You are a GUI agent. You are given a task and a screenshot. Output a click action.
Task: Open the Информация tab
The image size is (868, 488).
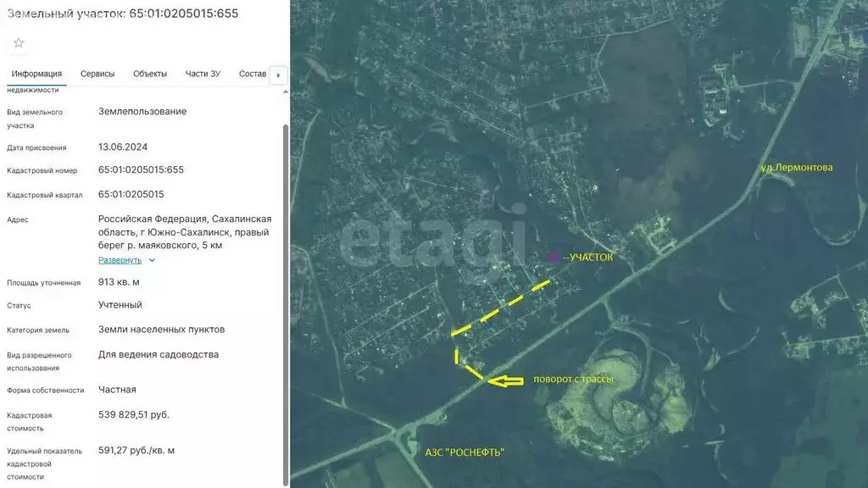point(36,74)
